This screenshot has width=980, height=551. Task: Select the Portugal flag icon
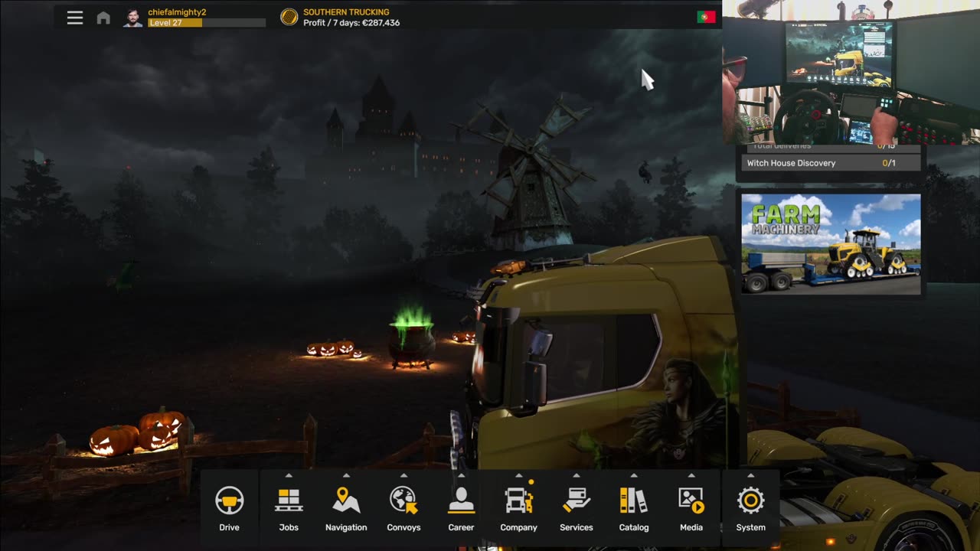click(x=706, y=17)
